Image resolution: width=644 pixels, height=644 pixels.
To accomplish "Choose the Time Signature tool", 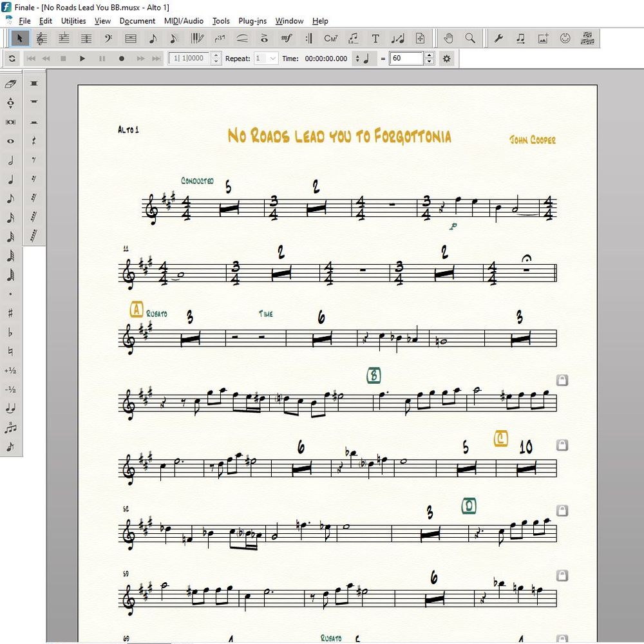I will (86, 39).
